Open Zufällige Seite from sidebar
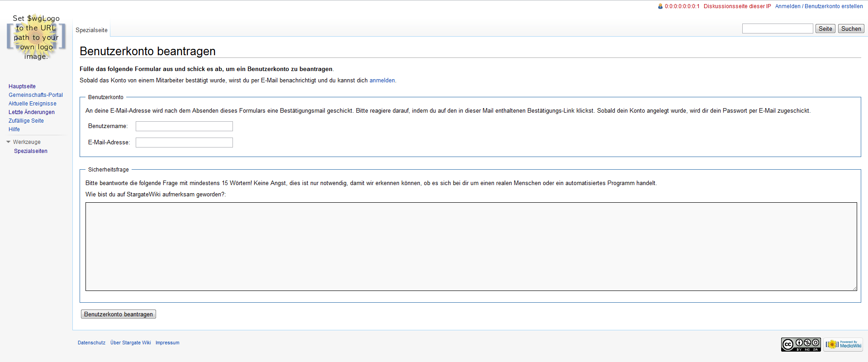The height and width of the screenshot is (362, 868). [x=26, y=121]
